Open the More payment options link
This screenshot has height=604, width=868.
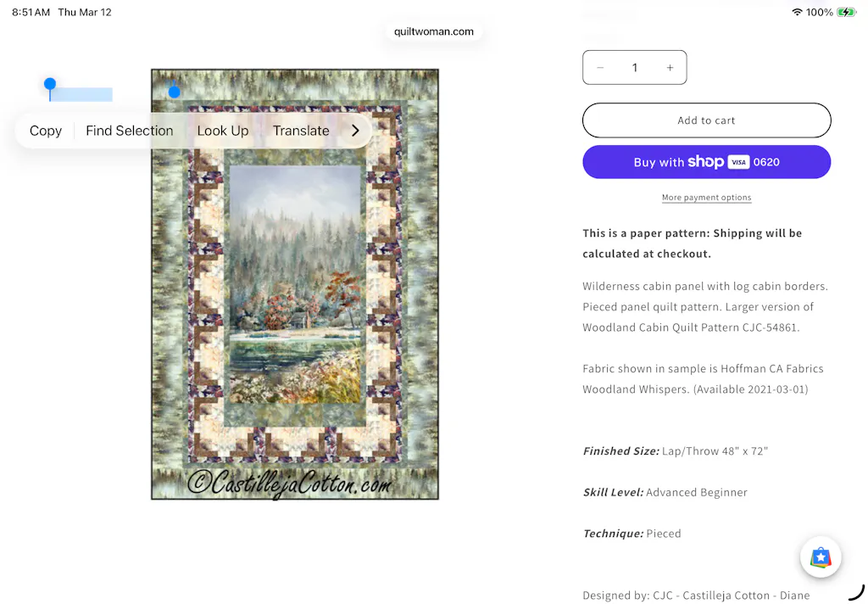pyautogui.click(x=706, y=198)
